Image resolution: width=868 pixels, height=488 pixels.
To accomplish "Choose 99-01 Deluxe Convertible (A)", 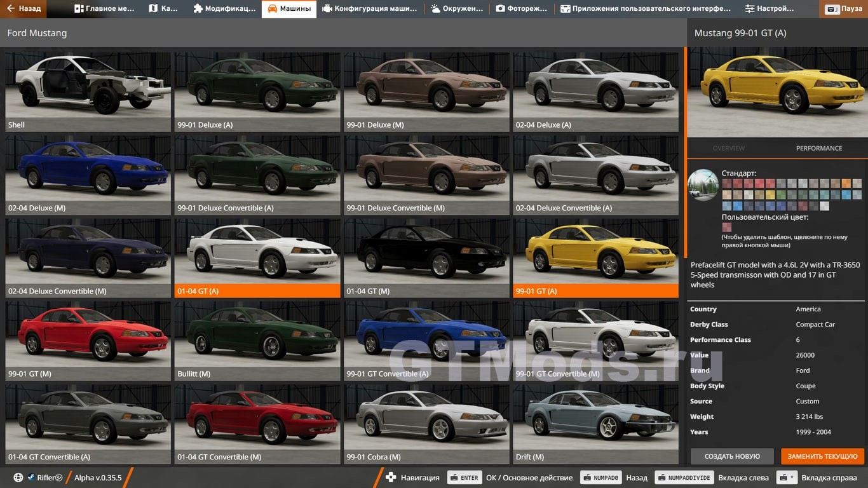I will point(257,175).
